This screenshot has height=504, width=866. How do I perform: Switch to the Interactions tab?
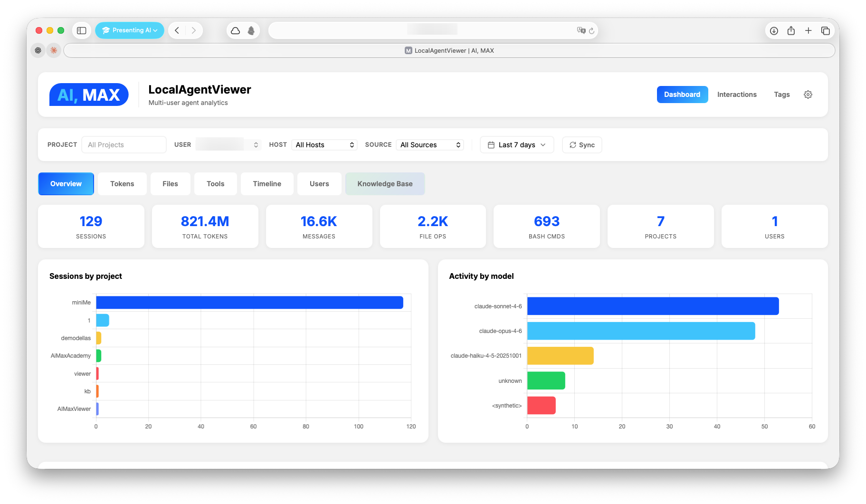[737, 94]
